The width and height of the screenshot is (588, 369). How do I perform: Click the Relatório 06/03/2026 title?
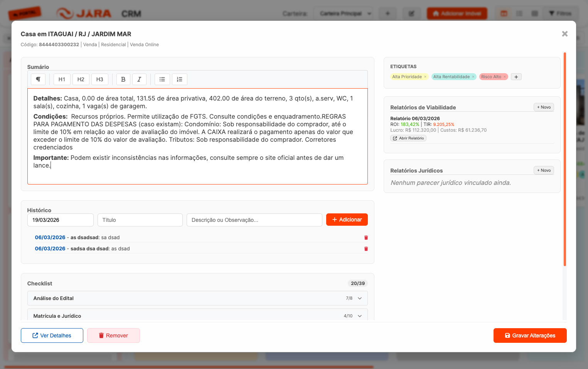pyautogui.click(x=415, y=119)
